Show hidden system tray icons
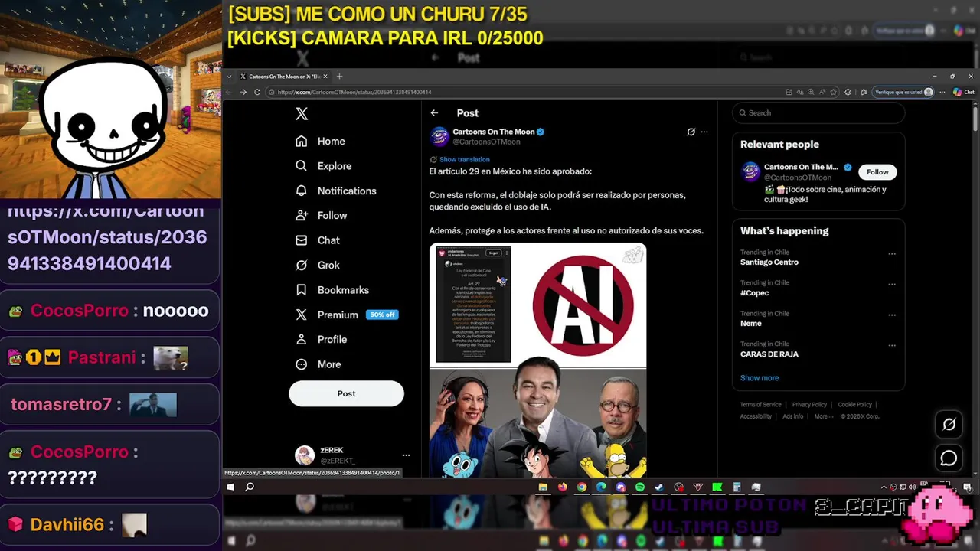This screenshot has height=551, width=980. [x=884, y=487]
